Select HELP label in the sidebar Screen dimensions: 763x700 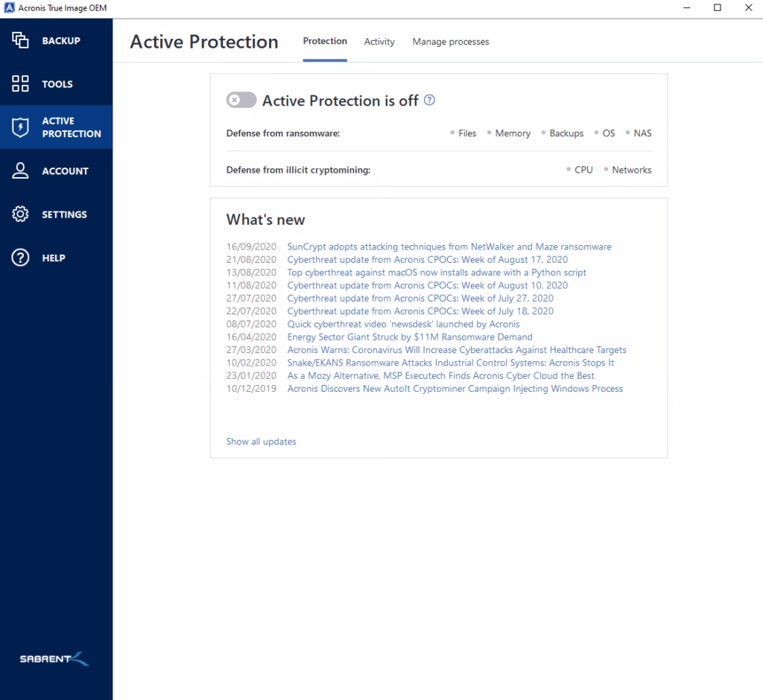[x=54, y=258]
